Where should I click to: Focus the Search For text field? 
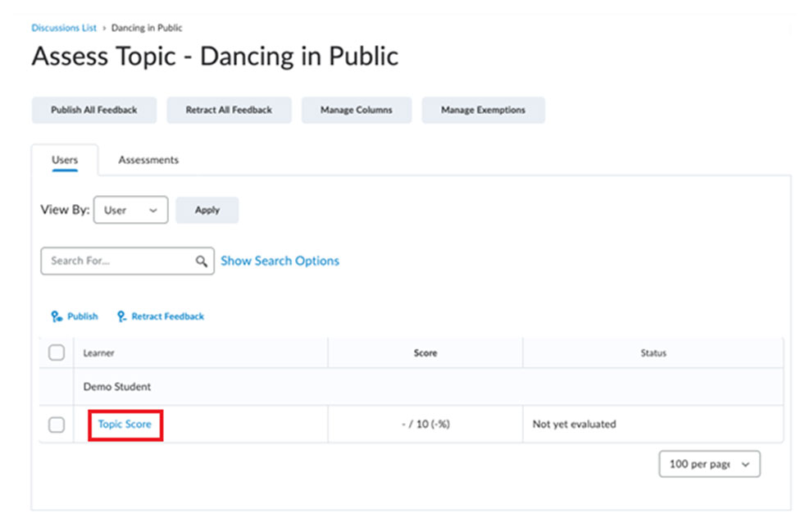(x=119, y=261)
